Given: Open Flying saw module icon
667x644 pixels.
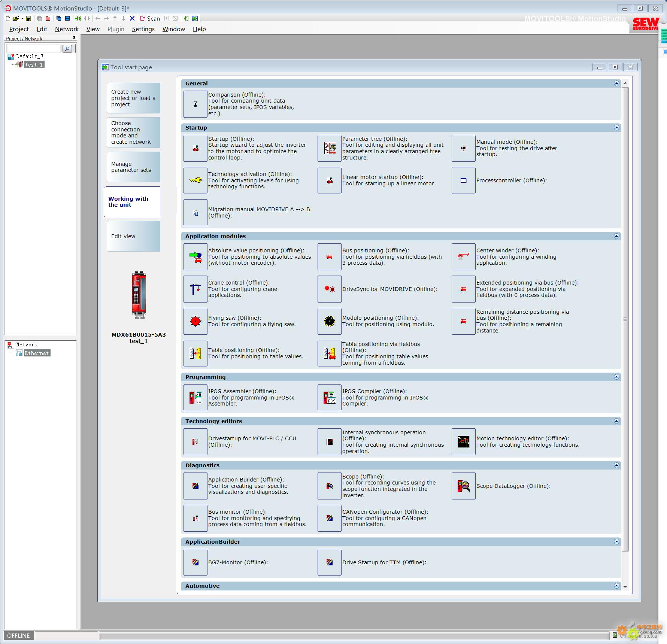Looking at the screenshot, I should (195, 321).
